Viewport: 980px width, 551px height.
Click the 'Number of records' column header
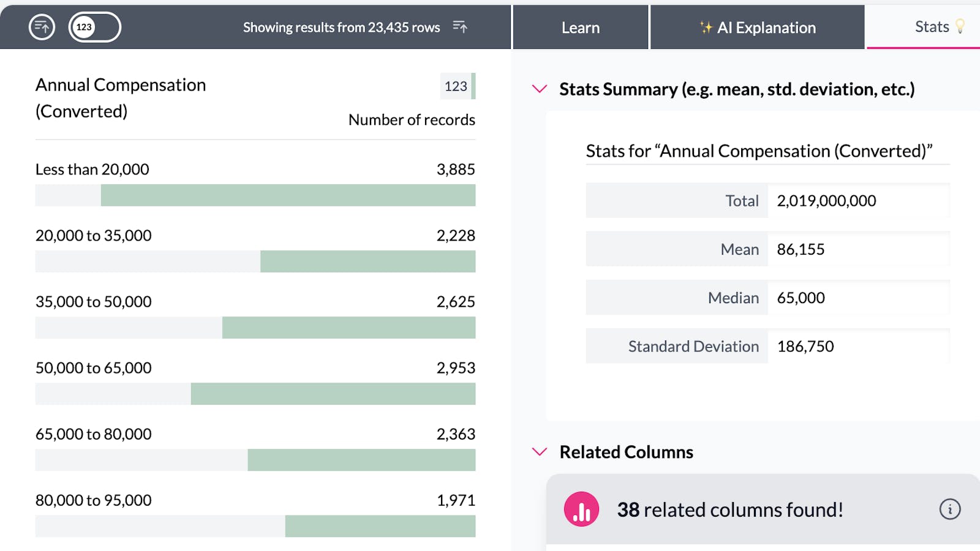click(412, 120)
